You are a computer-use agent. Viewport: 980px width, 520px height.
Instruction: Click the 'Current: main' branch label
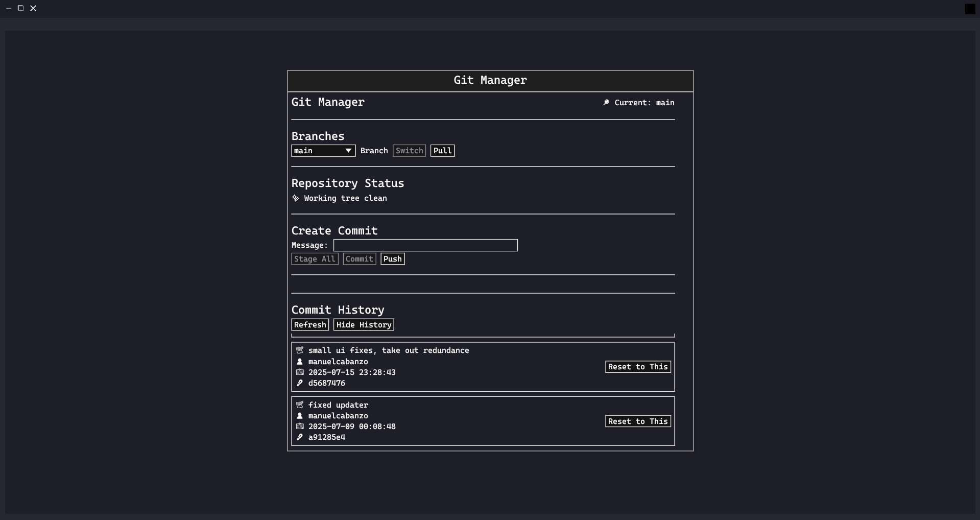[644, 103]
